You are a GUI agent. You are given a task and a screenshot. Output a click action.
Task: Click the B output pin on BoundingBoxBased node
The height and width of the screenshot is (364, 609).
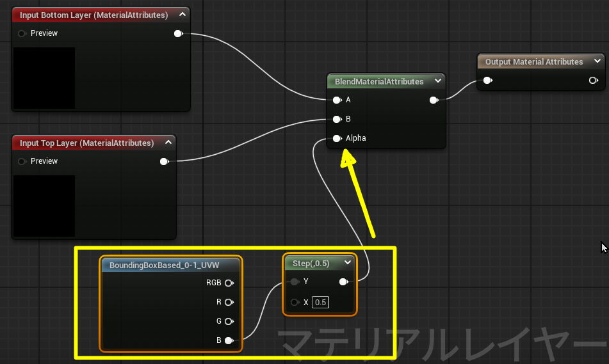(x=229, y=340)
